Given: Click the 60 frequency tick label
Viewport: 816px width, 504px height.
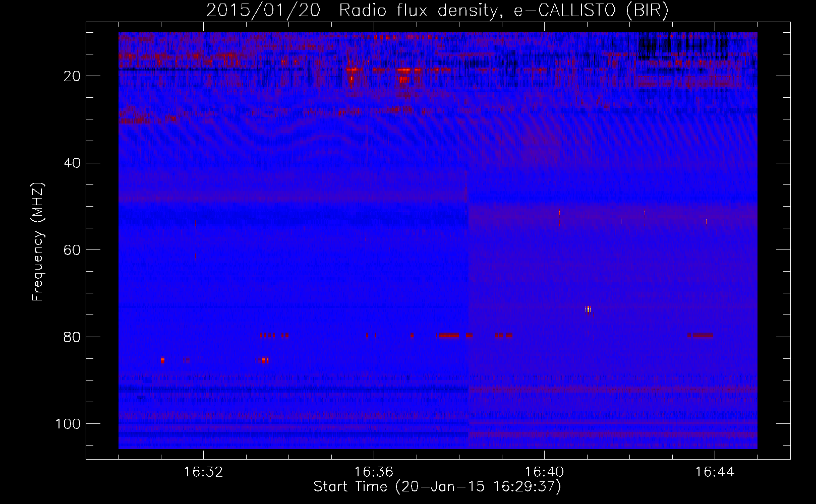Looking at the screenshot, I should [x=73, y=250].
